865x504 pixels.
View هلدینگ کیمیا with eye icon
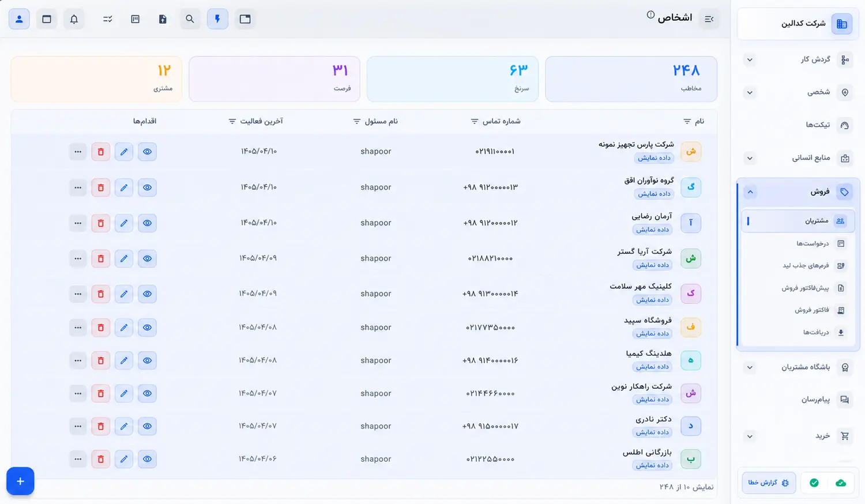(148, 360)
